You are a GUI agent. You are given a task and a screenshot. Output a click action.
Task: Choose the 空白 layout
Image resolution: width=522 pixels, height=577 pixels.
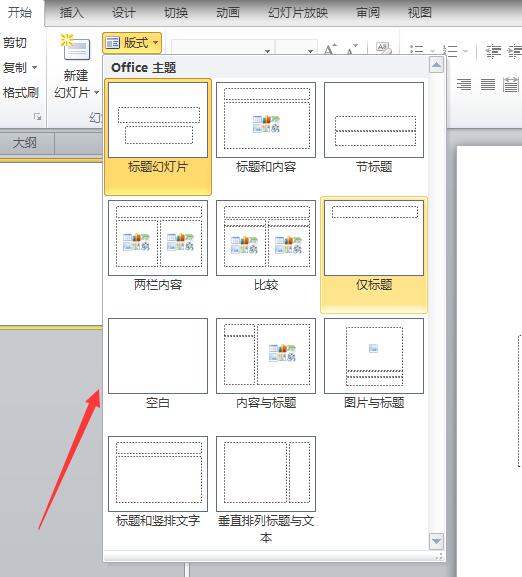coord(158,364)
